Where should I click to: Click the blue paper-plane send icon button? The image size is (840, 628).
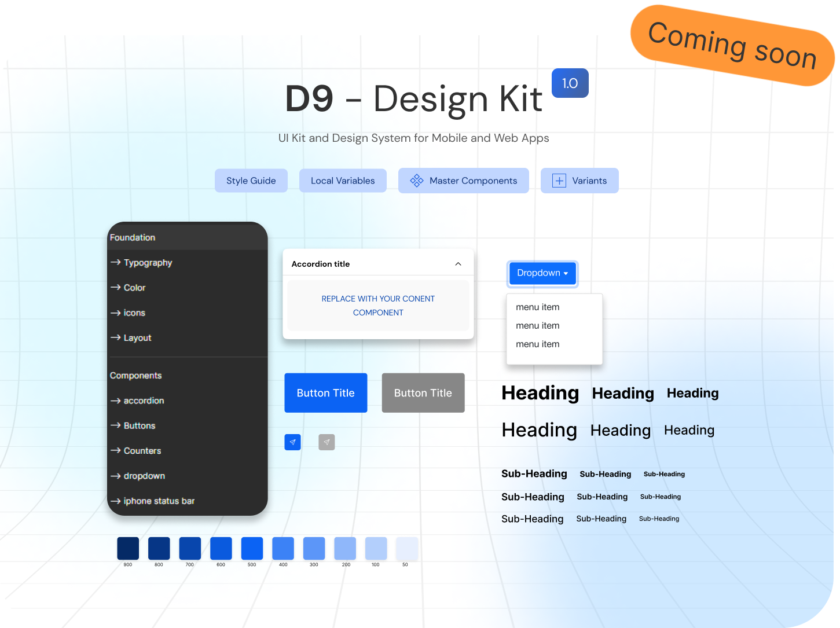coord(292,442)
